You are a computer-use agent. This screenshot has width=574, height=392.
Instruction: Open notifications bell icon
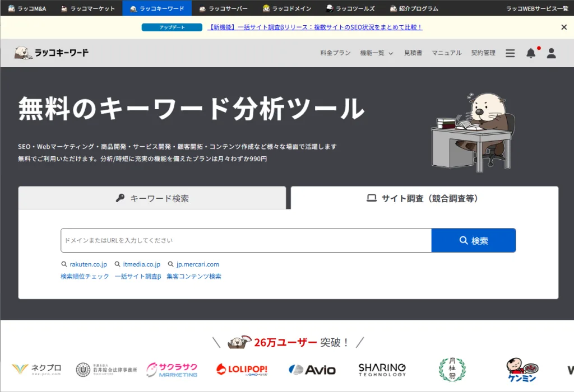[x=531, y=53]
